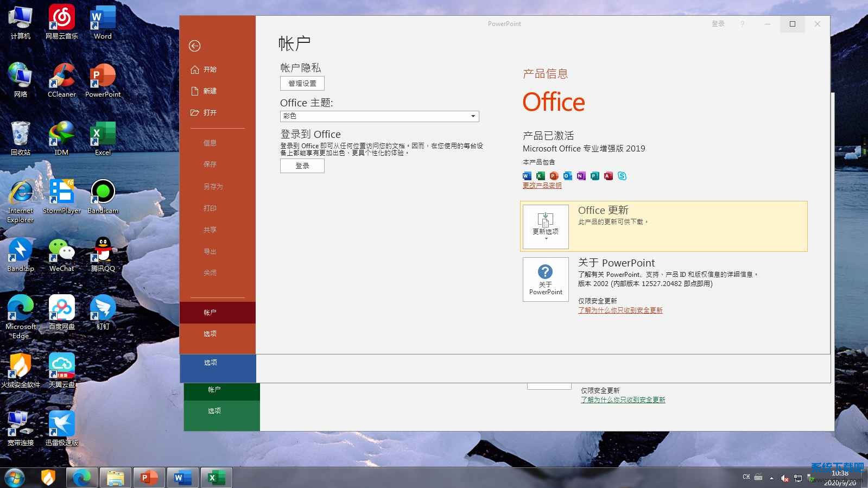This screenshot has width=868, height=488.
Task: Open WeChat desktop shortcut
Action: point(62,255)
